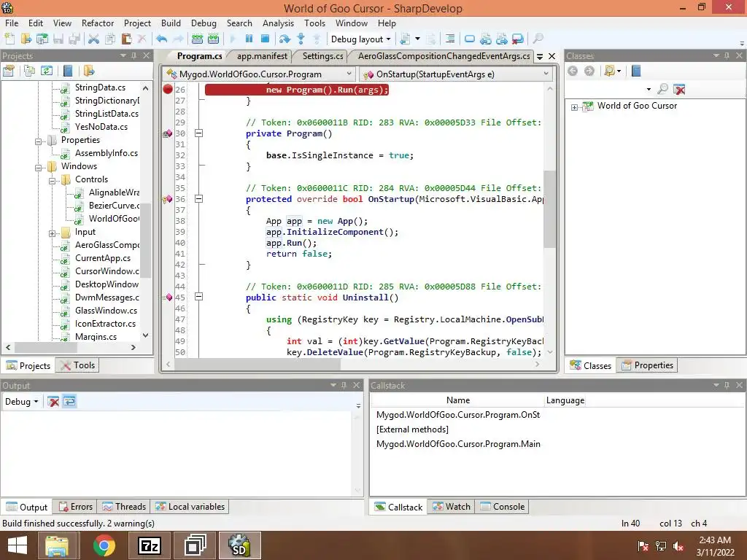Collapse the Properties folder in Projects tree

click(38, 141)
